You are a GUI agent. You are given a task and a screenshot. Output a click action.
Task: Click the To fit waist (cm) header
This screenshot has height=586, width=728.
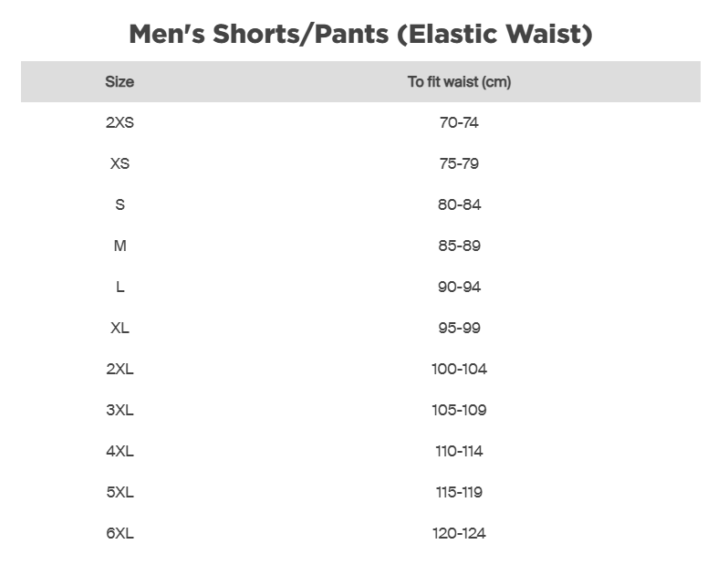click(x=459, y=82)
